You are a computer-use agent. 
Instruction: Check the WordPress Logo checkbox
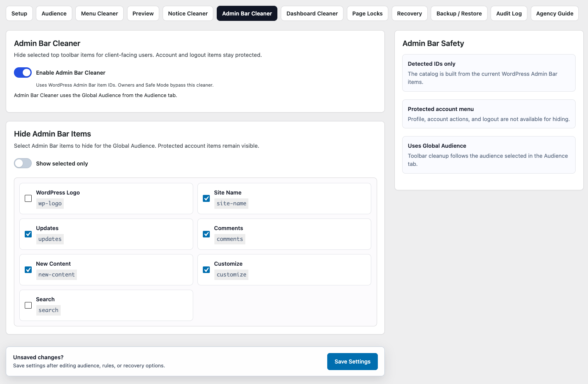28,198
